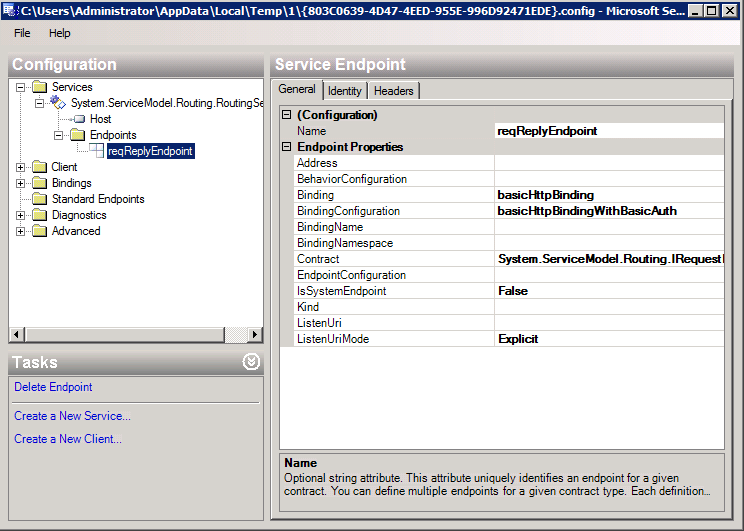The image size is (744, 531).
Task: Click the Address property value field
Action: click(x=608, y=163)
